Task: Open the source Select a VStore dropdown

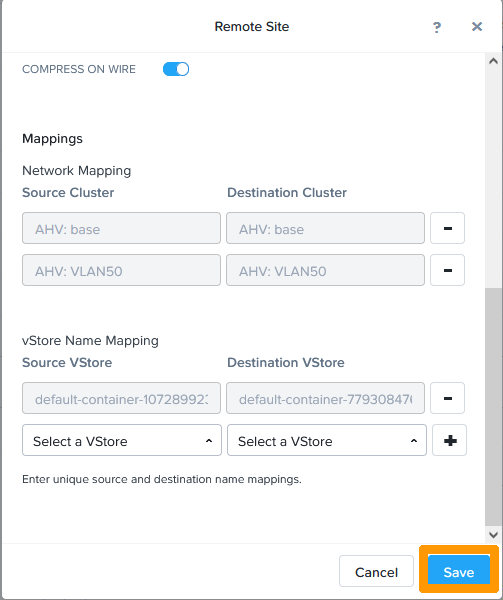Action: (122, 440)
